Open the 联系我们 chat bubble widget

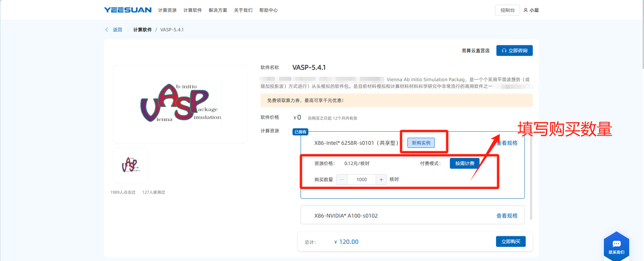(616, 246)
